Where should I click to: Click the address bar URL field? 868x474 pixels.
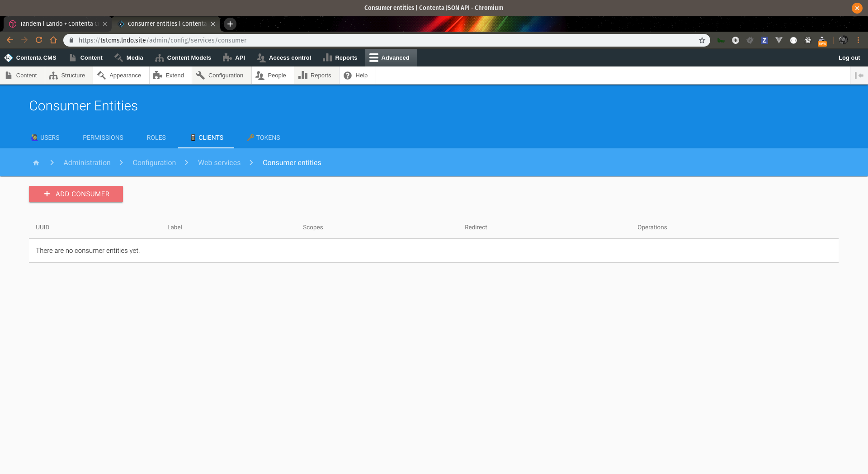pos(387,40)
